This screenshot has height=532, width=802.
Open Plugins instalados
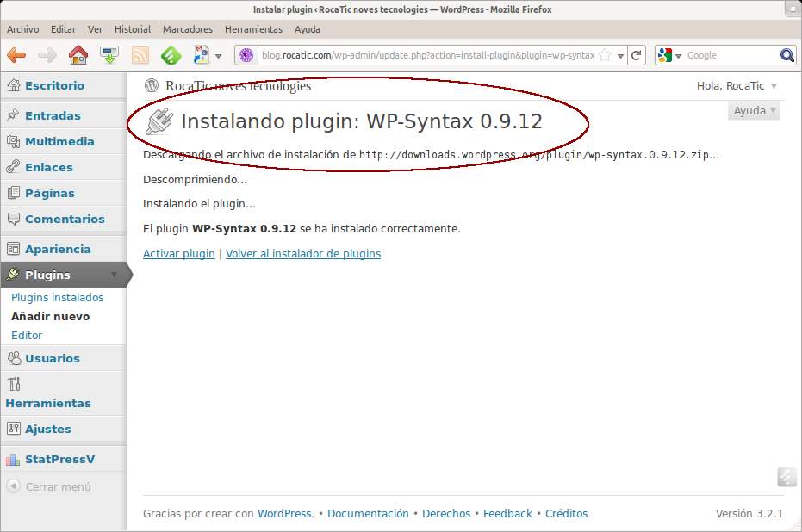point(57,298)
